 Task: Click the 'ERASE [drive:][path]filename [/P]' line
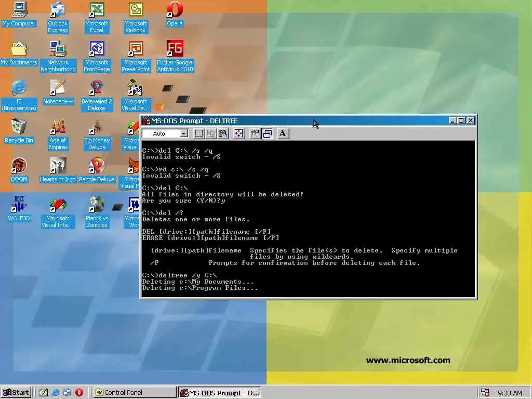pos(210,238)
